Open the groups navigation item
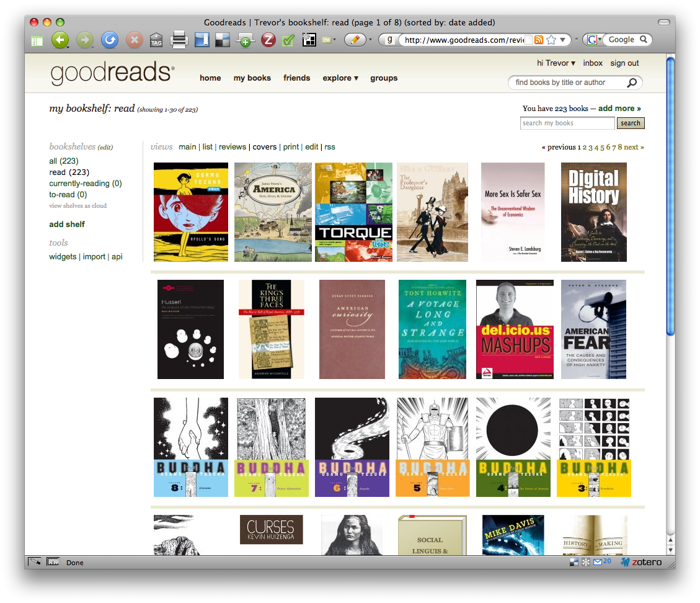Image resolution: width=700 pixels, height=603 pixels. [384, 78]
